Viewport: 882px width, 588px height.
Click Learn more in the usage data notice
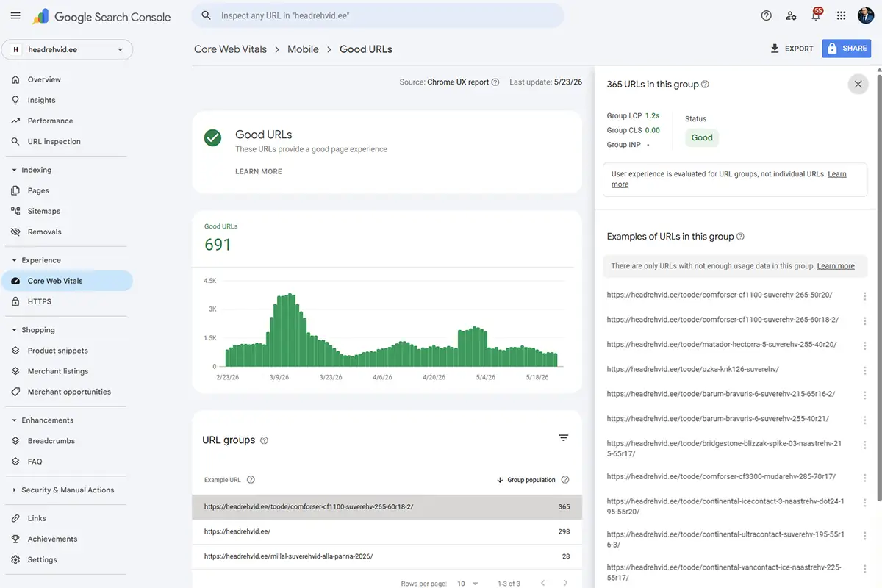(836, 266)
